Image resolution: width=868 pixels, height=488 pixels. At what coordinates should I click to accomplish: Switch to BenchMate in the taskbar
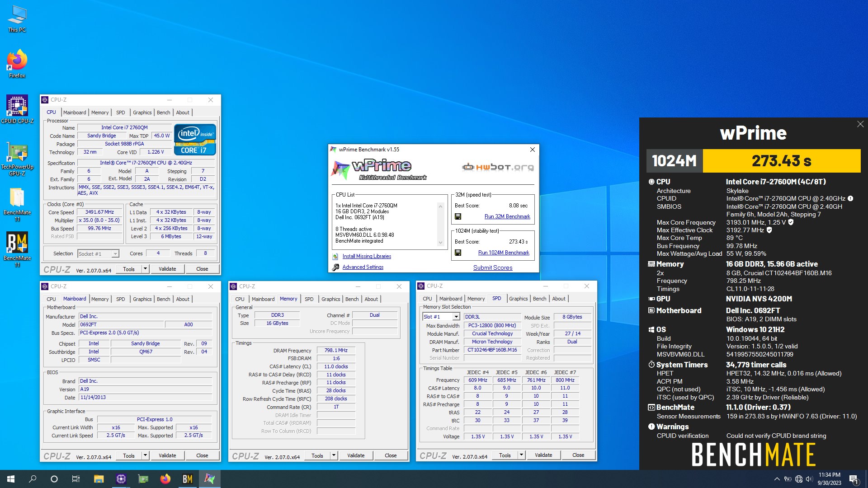point(187,479)
